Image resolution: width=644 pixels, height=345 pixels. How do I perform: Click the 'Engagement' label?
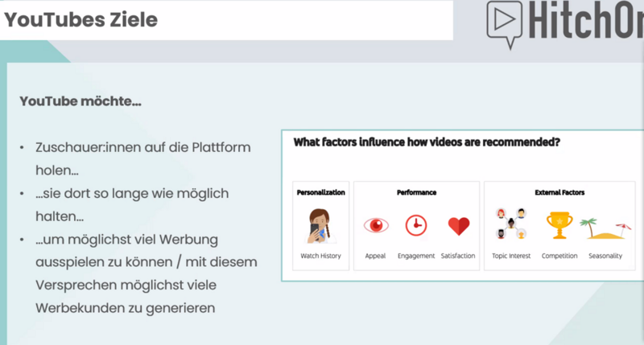[416, 256]
